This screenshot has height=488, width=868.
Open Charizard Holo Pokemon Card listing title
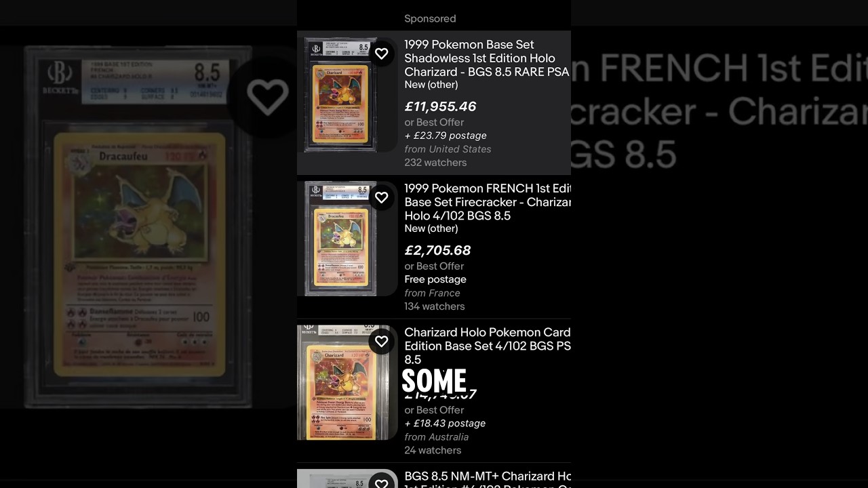(488, 346)
